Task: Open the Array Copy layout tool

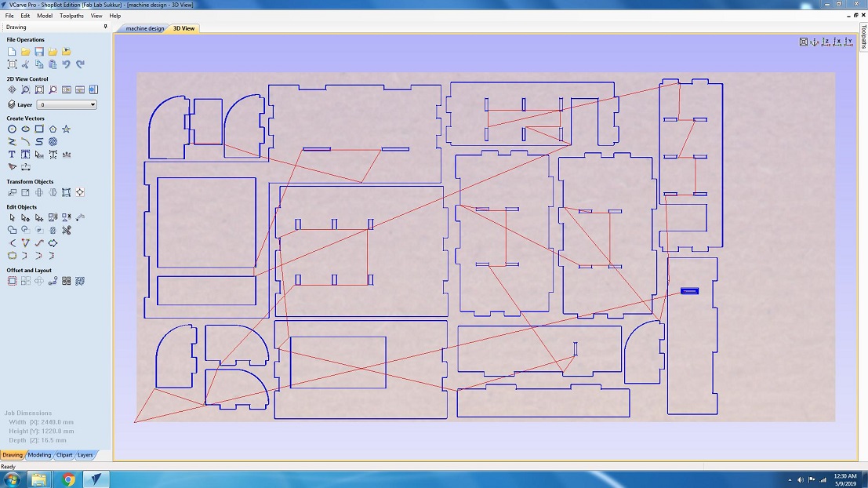Action: [x=25, y=282]
